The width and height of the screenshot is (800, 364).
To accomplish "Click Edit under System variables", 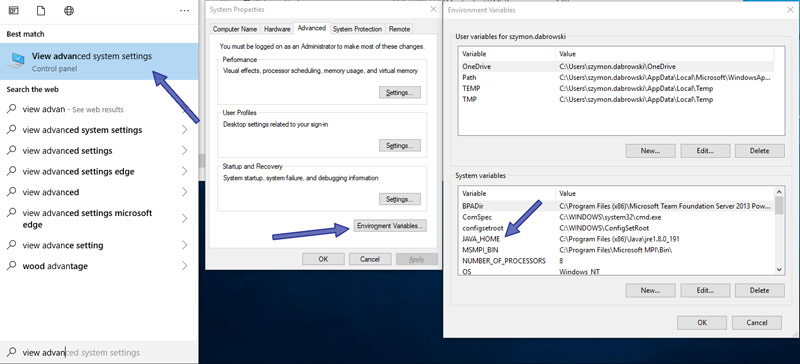I will pyautogui.click(x=705, y=290).
